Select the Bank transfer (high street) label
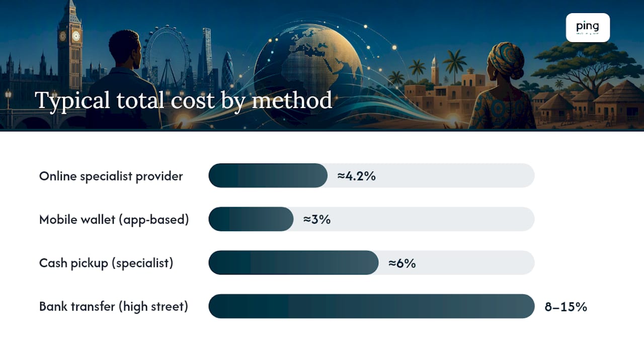This screenshot has width=644, height=362. [x=114, y=306]
